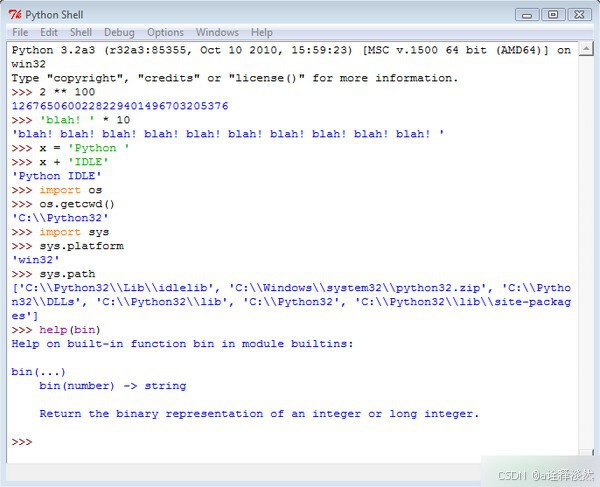Click the output 1267650600228229401496703205376
This screenshot has height=487, width=600.
pos(120,106)
